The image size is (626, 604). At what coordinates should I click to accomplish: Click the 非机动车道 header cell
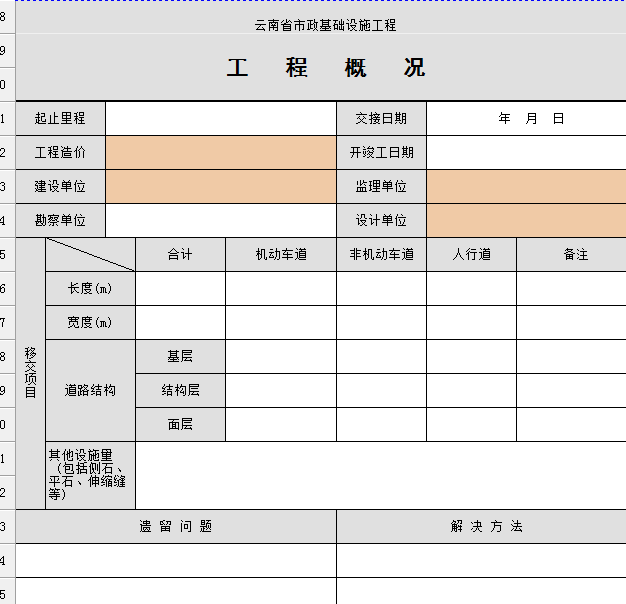381,254
